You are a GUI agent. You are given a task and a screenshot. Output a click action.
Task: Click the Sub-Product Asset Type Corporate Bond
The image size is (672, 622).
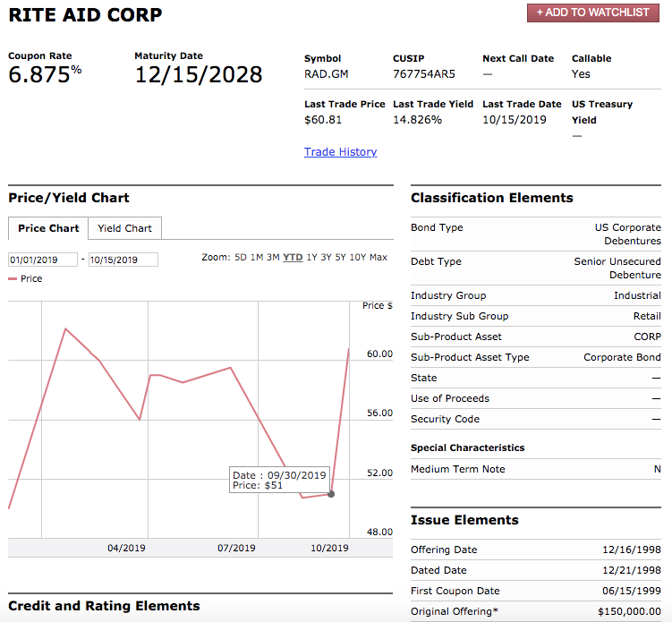pyautogui.click(x=622, y=357)
